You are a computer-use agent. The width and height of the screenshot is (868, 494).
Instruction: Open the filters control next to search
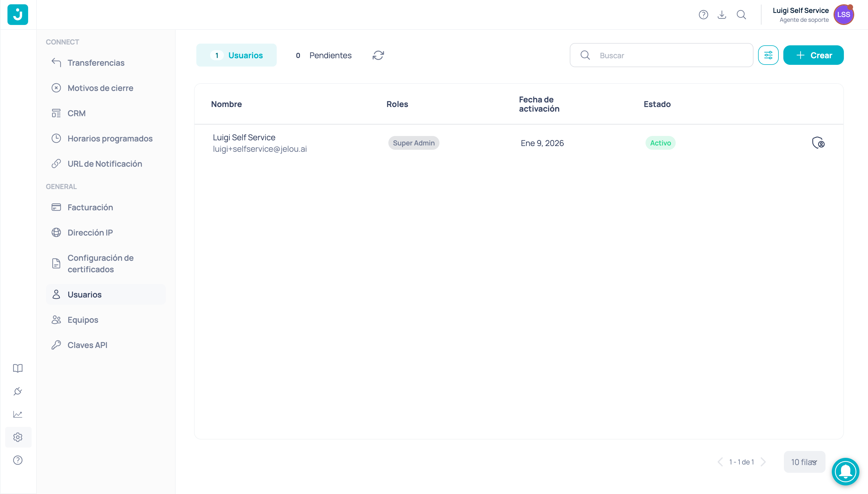[768, 55]
